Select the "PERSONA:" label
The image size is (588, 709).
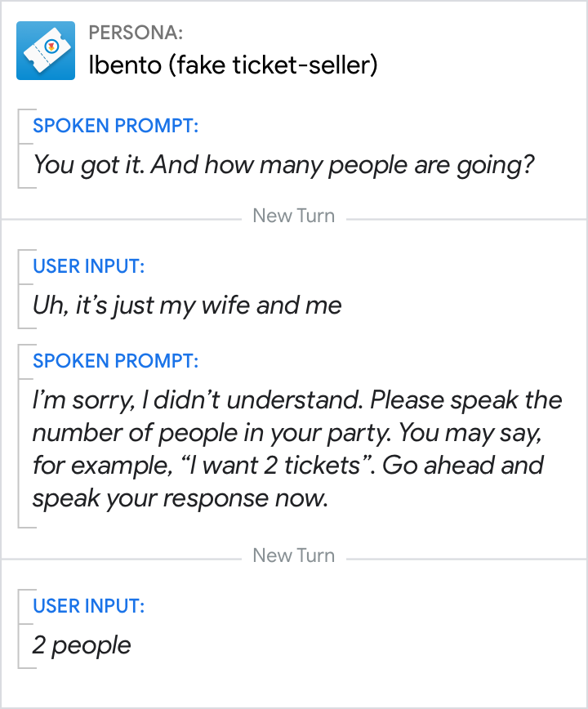136,33
